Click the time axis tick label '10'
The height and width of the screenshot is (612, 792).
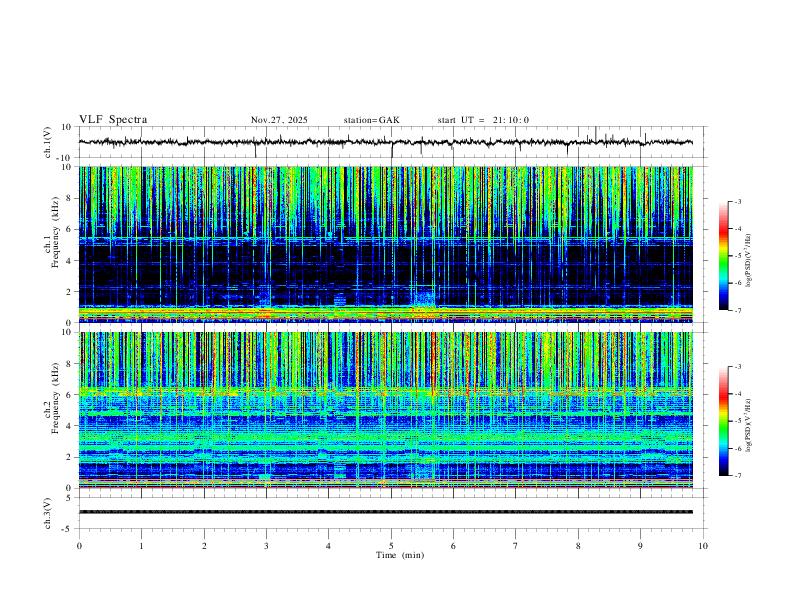coord(703,546)
